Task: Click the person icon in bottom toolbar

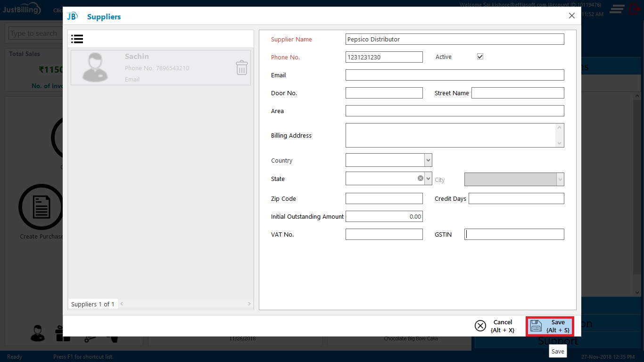Action: point(38,333)
